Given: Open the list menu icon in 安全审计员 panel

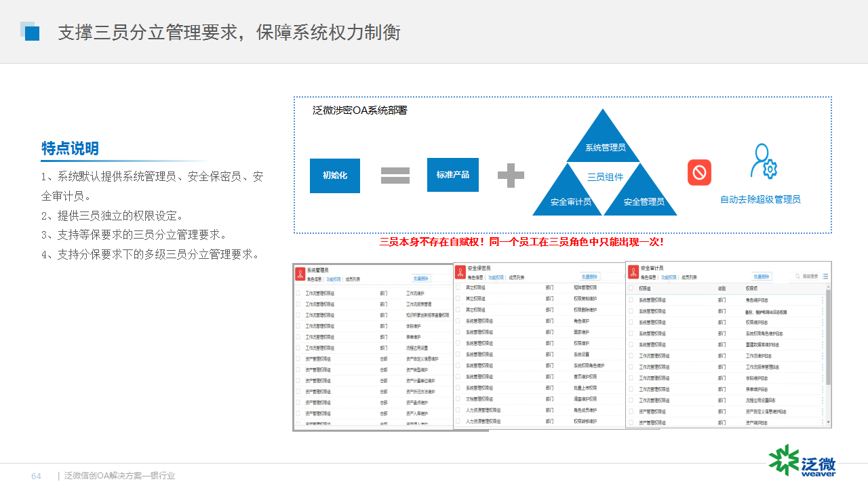Looking at the screenshot, I should point(825,277).
